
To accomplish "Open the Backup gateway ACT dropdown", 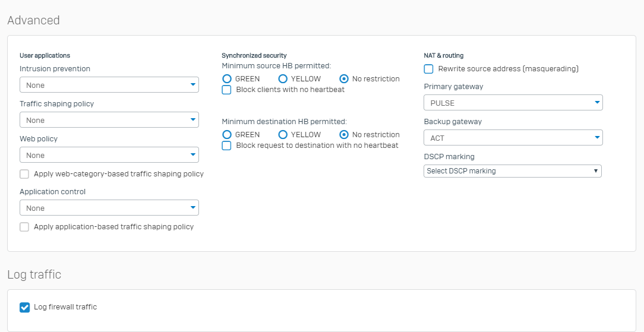I will (513, 138).
